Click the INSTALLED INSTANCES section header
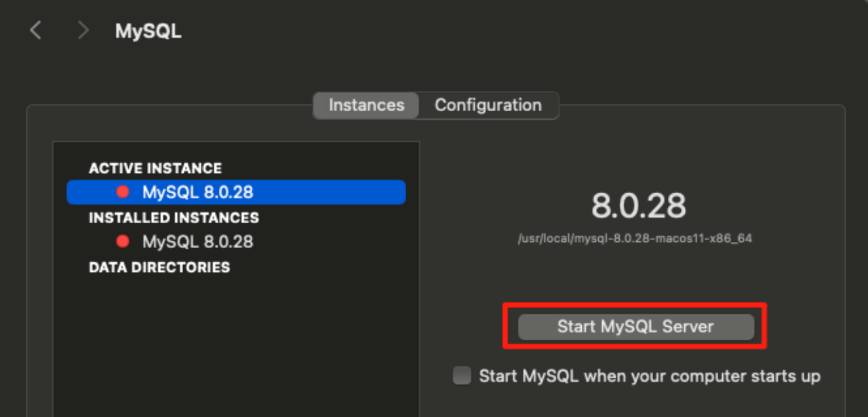868x417 pixels. (x=174, y=218)
